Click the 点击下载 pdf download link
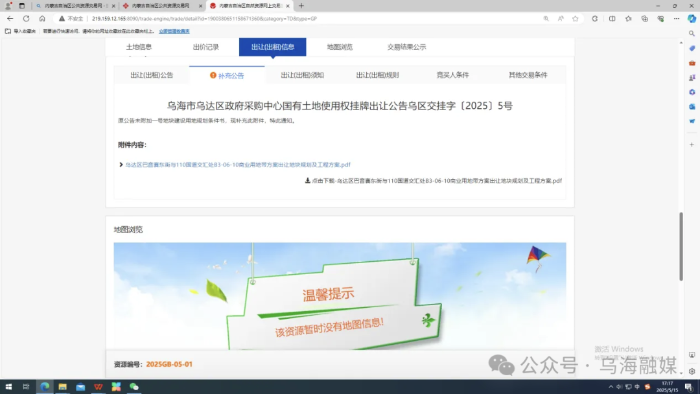700x394 pixels. coord(433,181)
